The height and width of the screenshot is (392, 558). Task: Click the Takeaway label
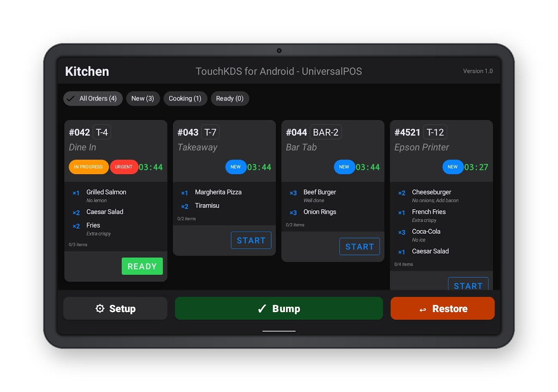[x=197, y=147]
